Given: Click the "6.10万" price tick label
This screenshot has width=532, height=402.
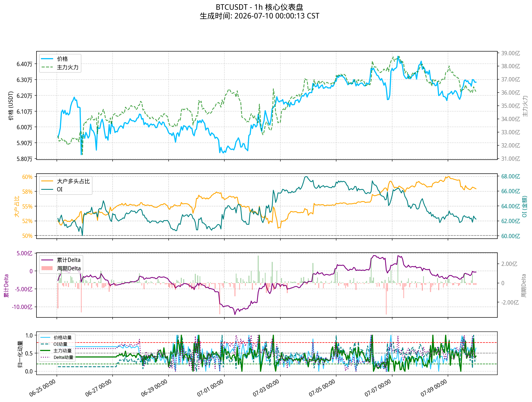Looking at the screenshot, I should pyautogui.click(x=24, y=112).
